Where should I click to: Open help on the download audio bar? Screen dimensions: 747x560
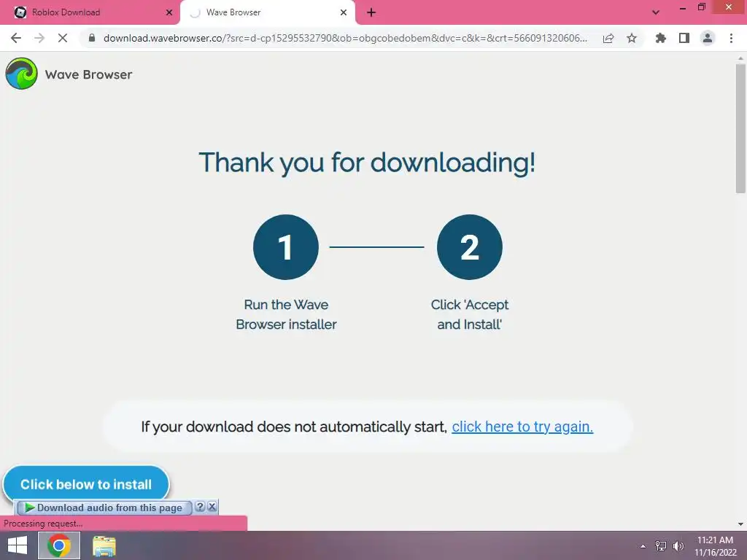coord(200,507)
